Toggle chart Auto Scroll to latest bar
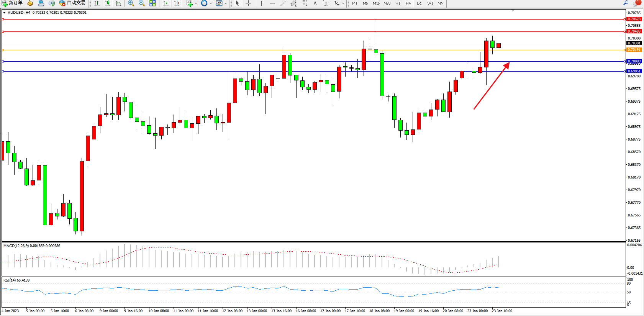The width and height of the screenshot is (644, 316). pos(166,3)
